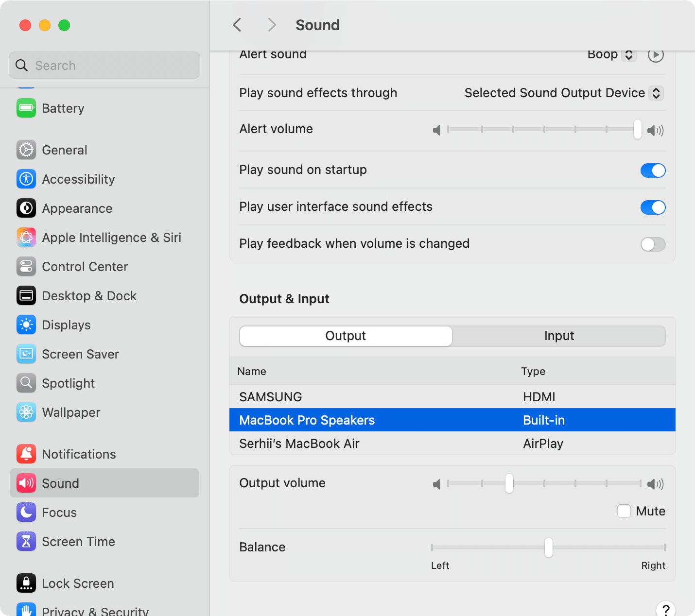Click the Focus moon icon
This screenshot has height=616, width=695.
pos(26,512)
